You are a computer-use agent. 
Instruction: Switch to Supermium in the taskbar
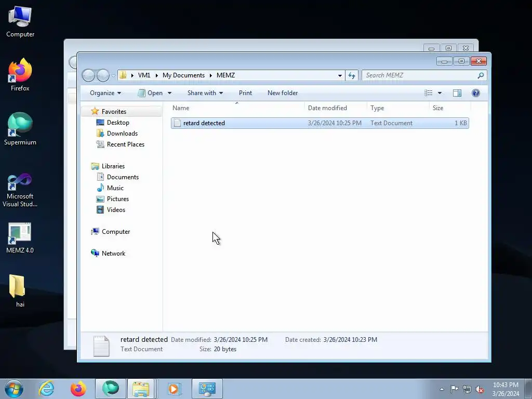(111, 389)
